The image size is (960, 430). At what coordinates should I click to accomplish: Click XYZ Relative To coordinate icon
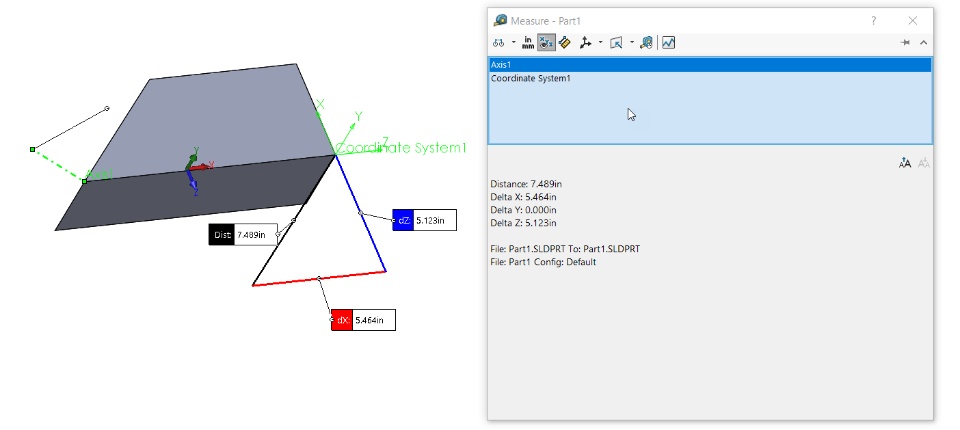click(586, 43)
